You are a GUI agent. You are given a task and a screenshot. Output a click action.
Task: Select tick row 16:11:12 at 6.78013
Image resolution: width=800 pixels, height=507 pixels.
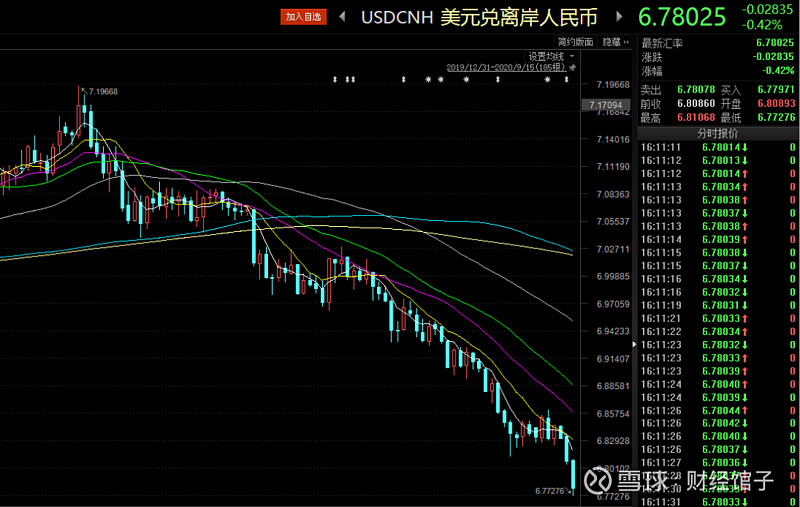pyautogui.click(x=717, y=160)
